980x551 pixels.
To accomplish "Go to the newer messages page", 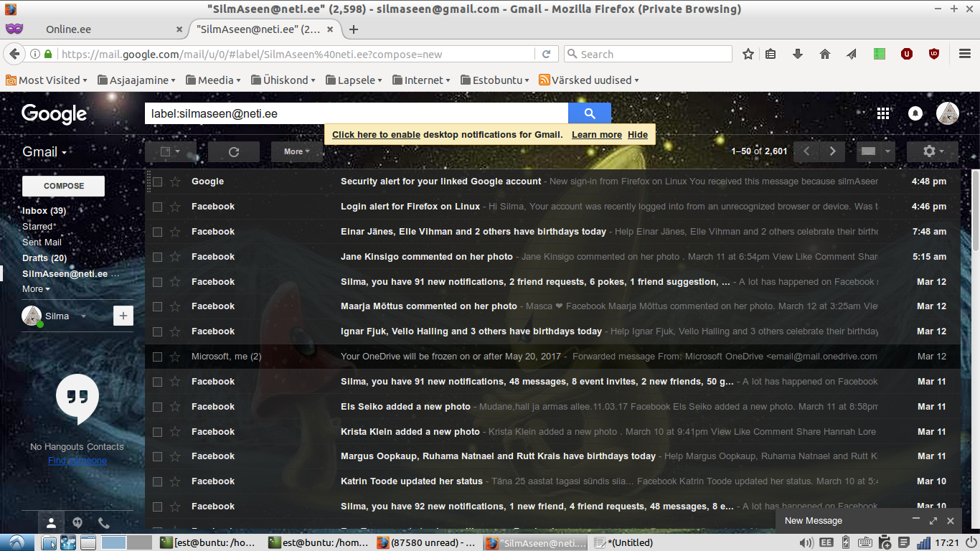I will pyautogui.click(x=806, y=151).
